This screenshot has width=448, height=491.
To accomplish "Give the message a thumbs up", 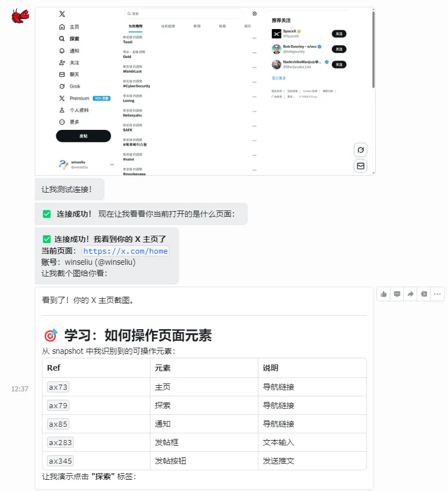I will (384, 294).
